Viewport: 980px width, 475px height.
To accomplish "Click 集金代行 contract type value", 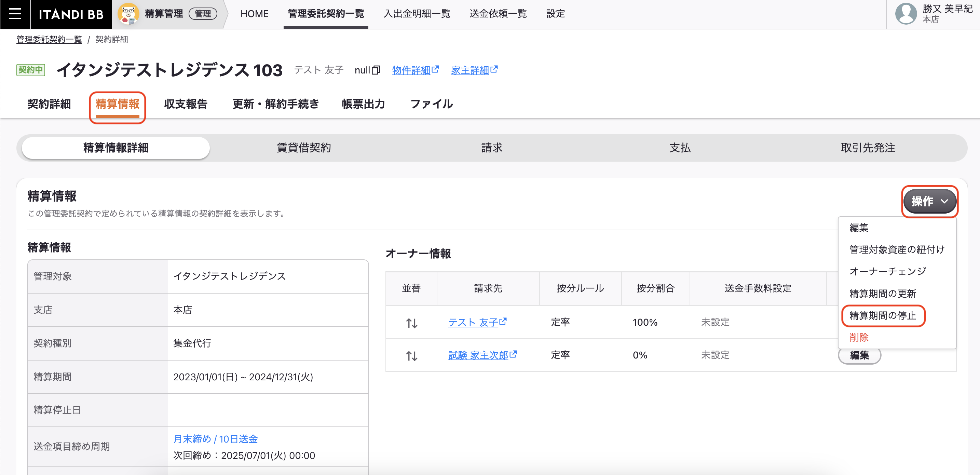I will tap(192, 343).
